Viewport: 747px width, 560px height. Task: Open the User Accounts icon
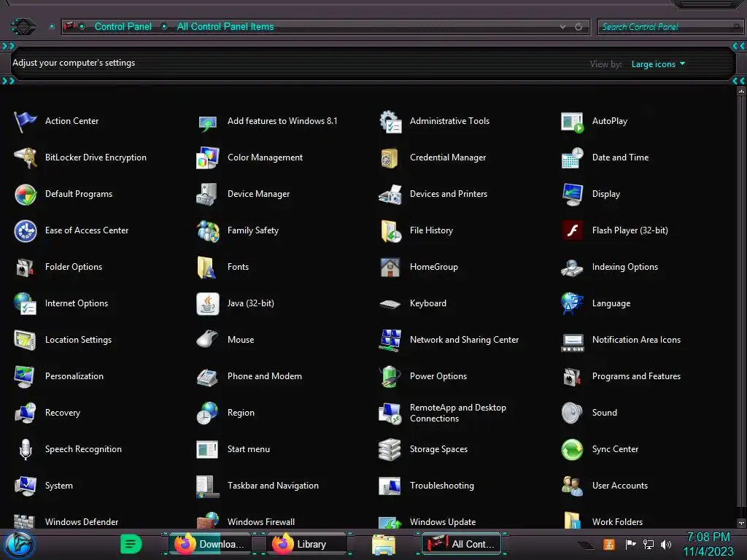click(x=572, y=486)
